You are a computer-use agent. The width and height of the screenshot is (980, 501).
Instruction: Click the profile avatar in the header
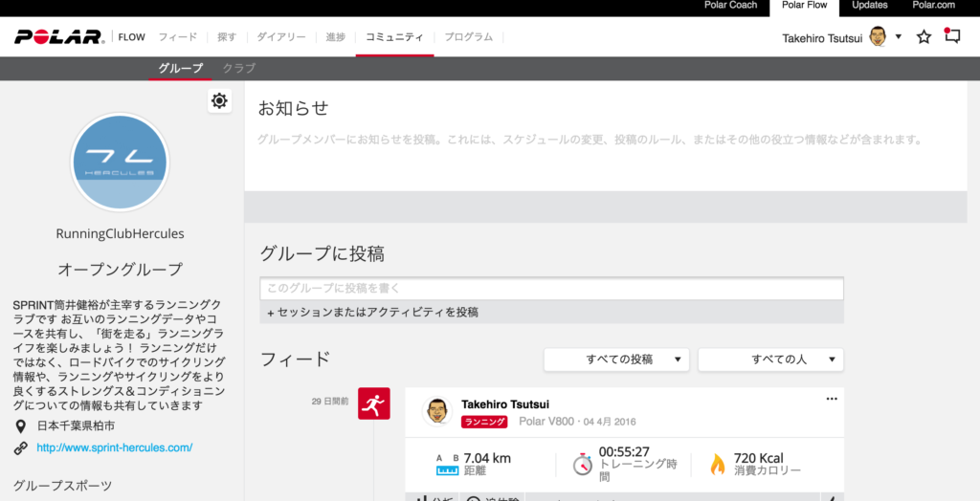[x=878, y=37]
